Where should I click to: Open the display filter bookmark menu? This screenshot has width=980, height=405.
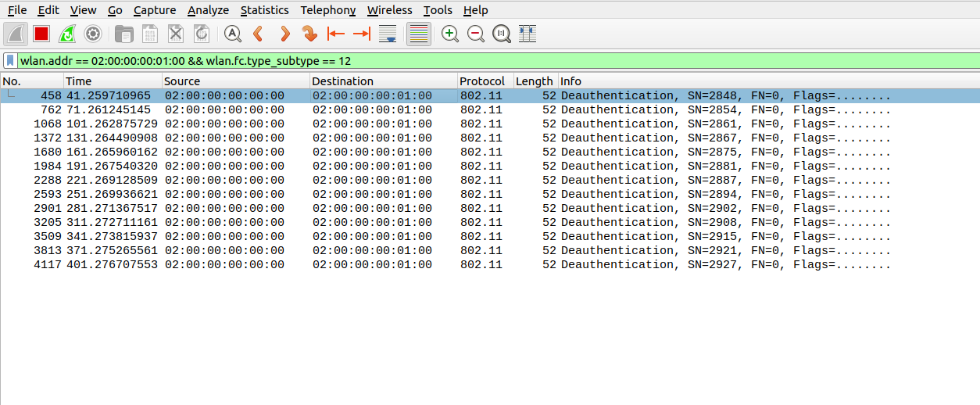point(10,60)
